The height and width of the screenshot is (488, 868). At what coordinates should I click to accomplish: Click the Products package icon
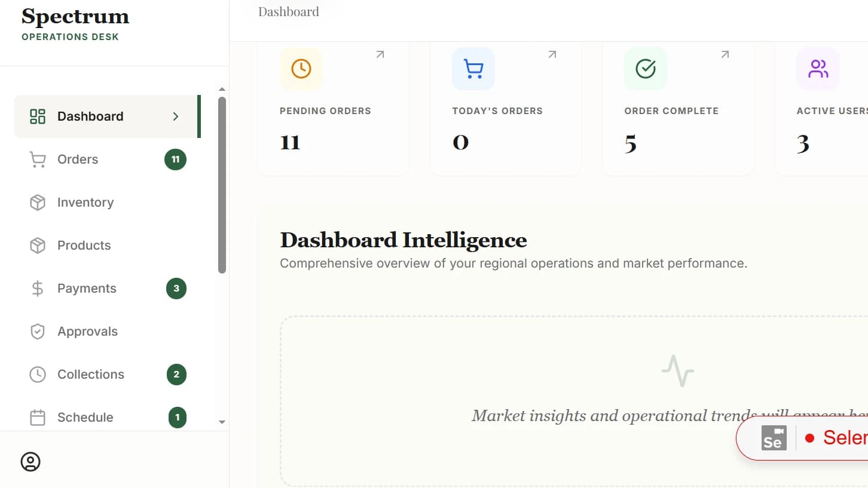(37, 245)
